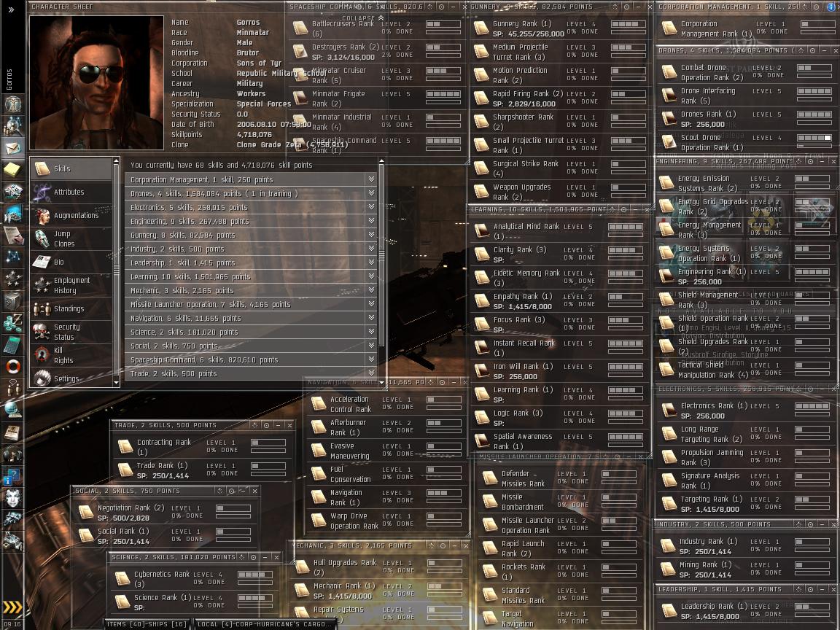Select the Skills tab in character sheet
The image size is (840, 630).
pyautogui.click(x=71, y=168)
